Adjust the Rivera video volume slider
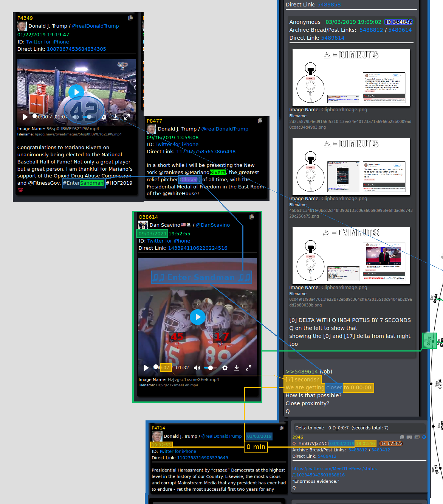The width and height of the screenshot is (443, 504). [x=89, y=117]
